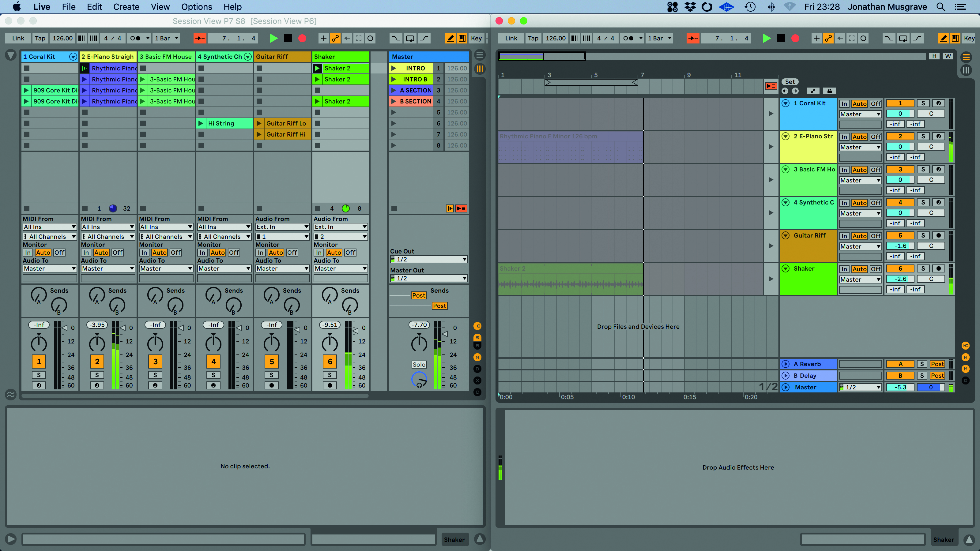Toggle the I-O section button in Session window
The width and height of the screenshot is (980, 551).
tap(477, 326)
